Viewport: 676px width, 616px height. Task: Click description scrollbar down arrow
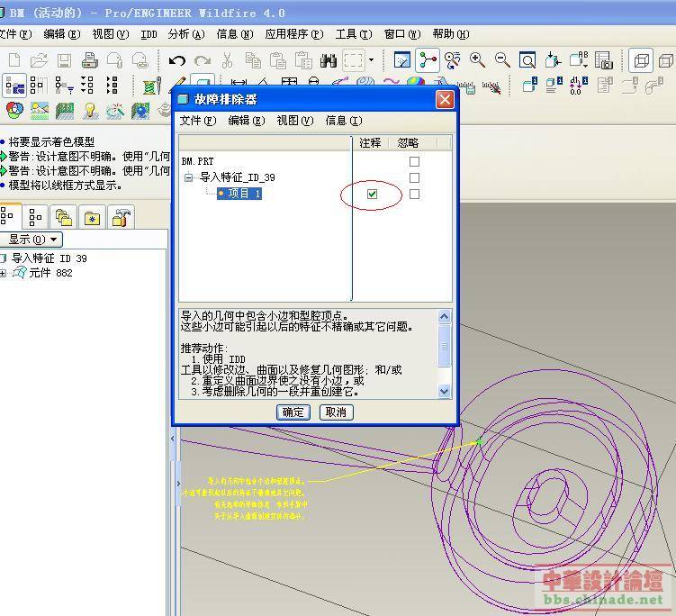pos(444,391)
